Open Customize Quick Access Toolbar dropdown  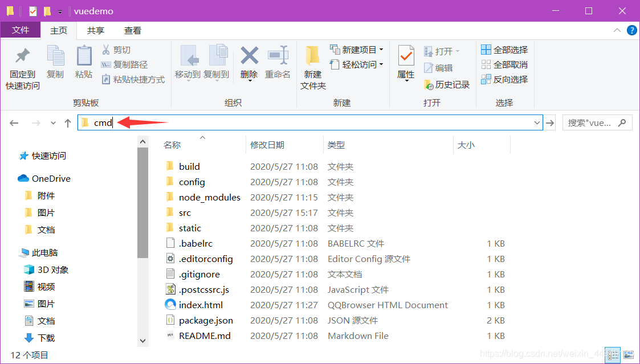click(60, 12)
